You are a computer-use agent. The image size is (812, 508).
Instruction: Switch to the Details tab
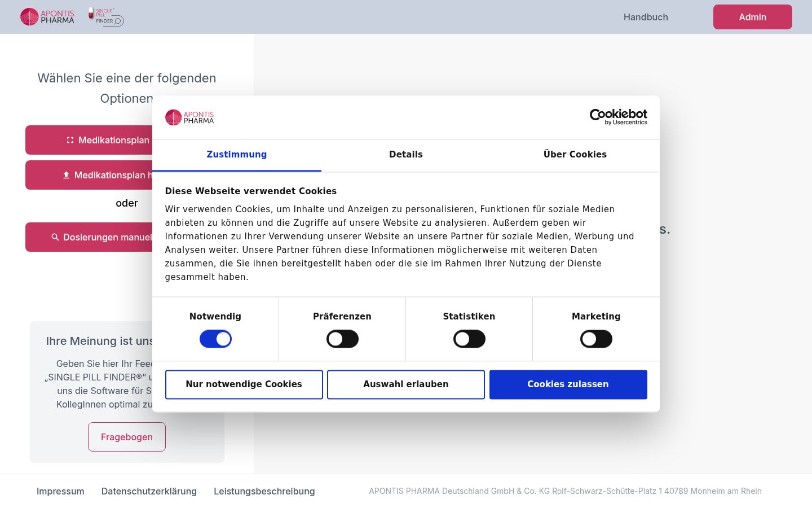[x=406, y=155]
